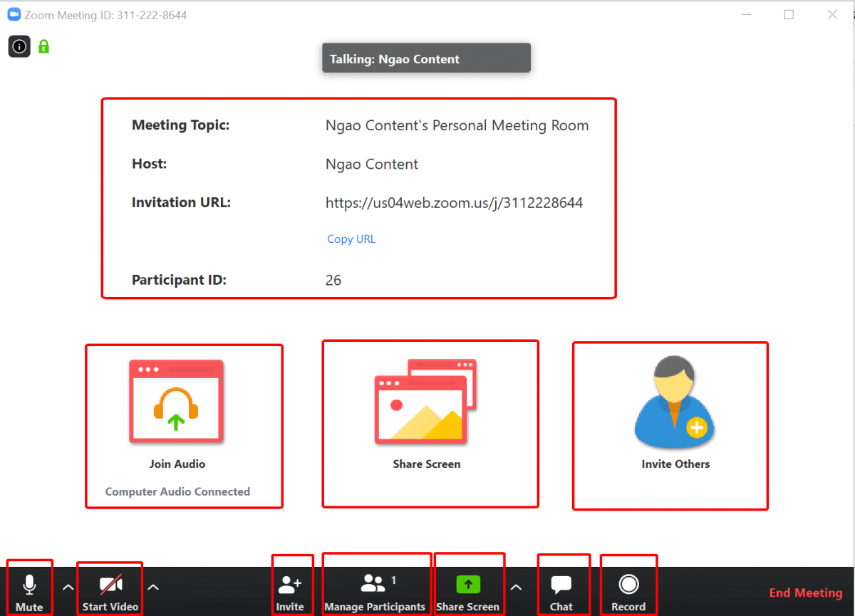
Task: Expand audio options arrow beside Mute
Action: coord(68,588)
